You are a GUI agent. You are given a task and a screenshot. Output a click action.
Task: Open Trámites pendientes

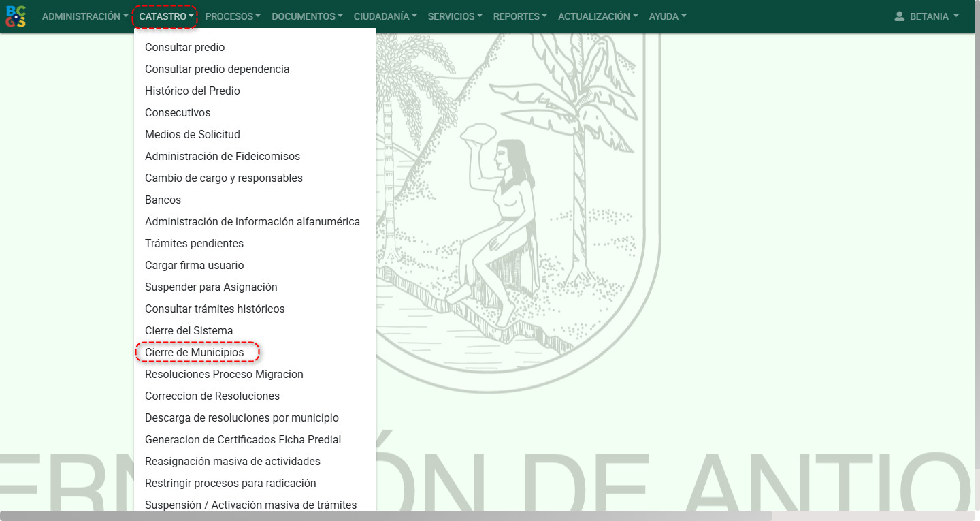(x=255, y=243)
